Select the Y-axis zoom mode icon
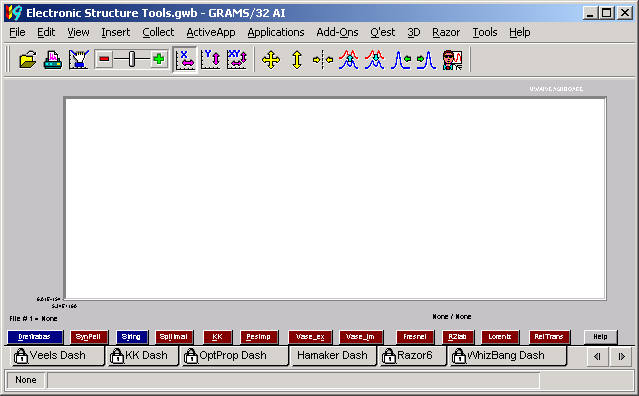Screen dimensions: 639x396 (211, 60)
